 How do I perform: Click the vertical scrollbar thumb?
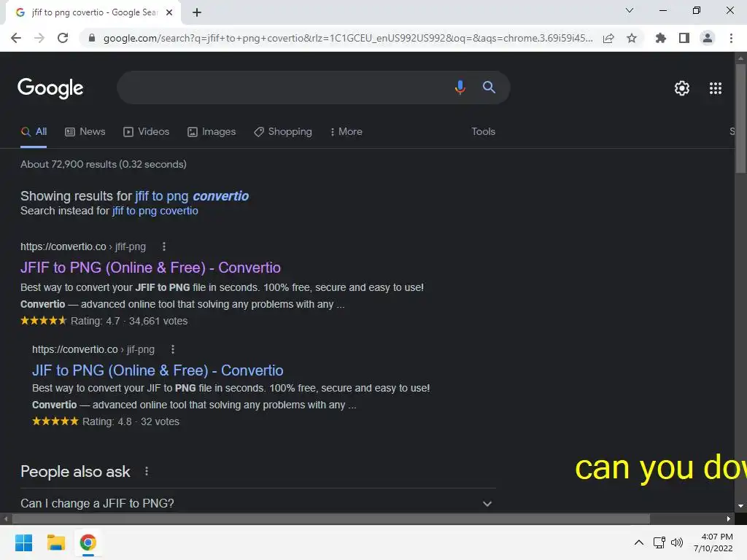[740, 118]
